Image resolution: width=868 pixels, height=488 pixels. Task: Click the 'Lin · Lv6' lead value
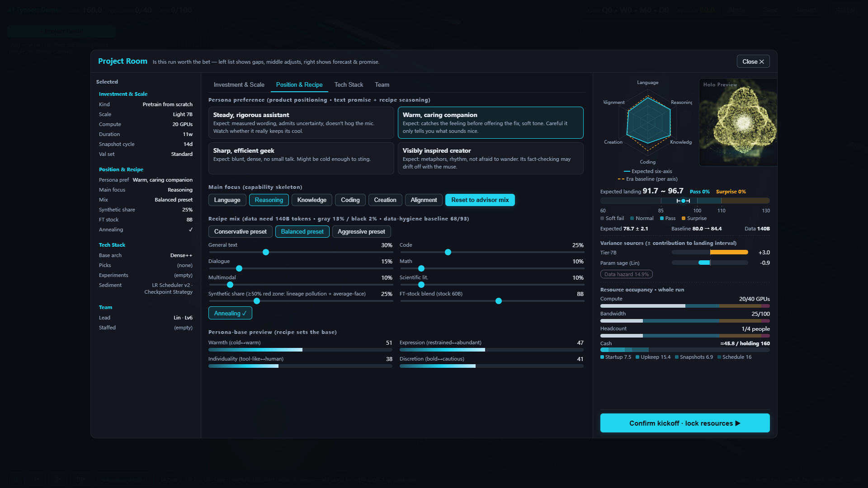[x=183, y=318]
